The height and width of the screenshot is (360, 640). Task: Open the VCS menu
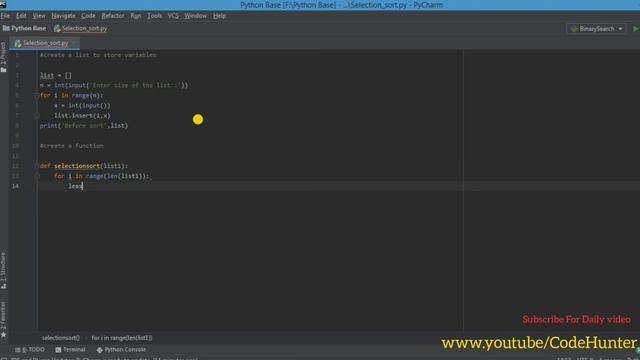173,16
